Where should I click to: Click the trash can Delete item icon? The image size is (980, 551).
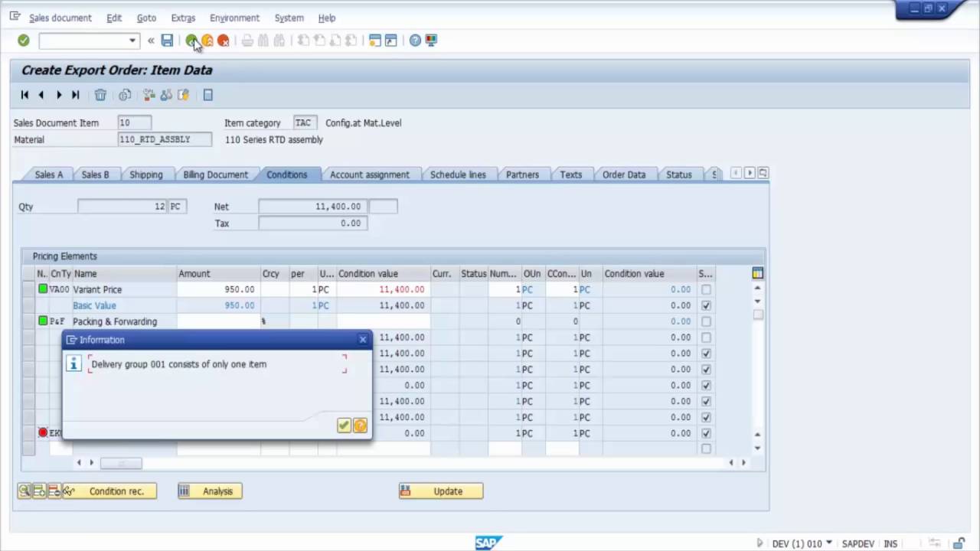pos(100,95)
